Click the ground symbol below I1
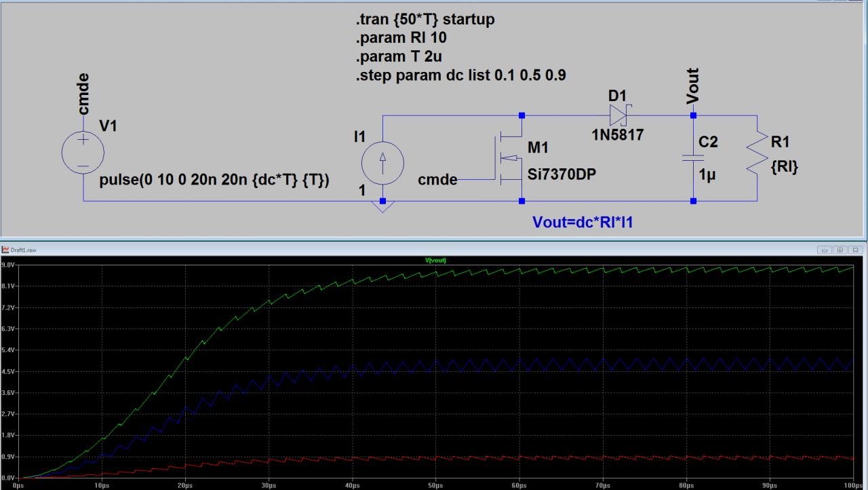This screenshot has width=868, height=490. (383, 207)
